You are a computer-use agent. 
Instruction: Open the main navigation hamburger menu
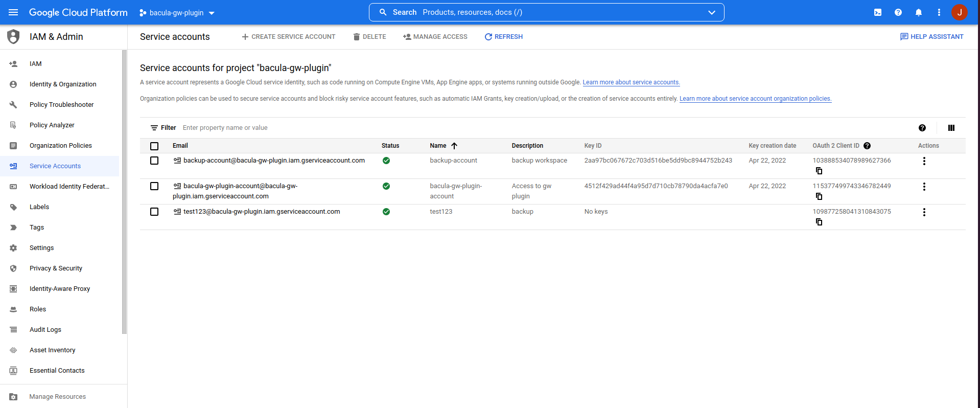(x=13, y=12)
